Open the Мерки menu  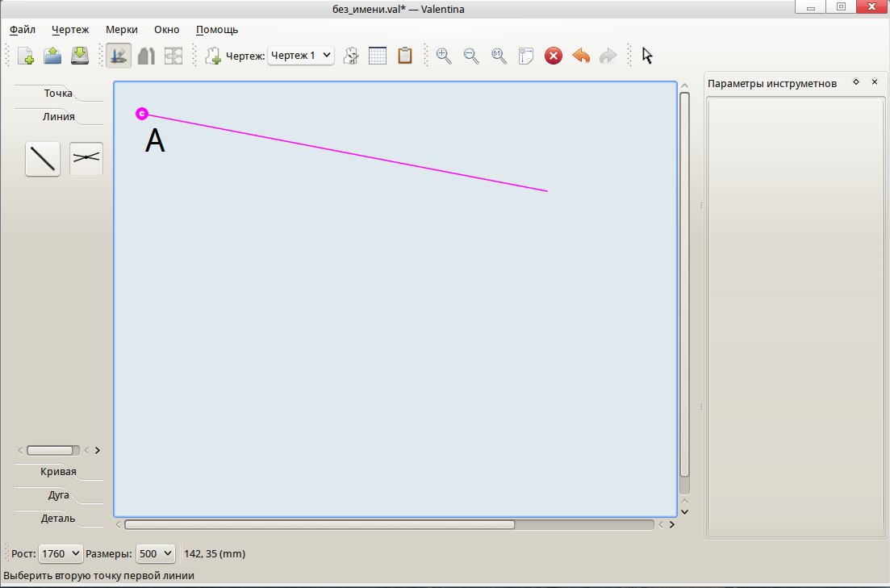tap(122, 30)
